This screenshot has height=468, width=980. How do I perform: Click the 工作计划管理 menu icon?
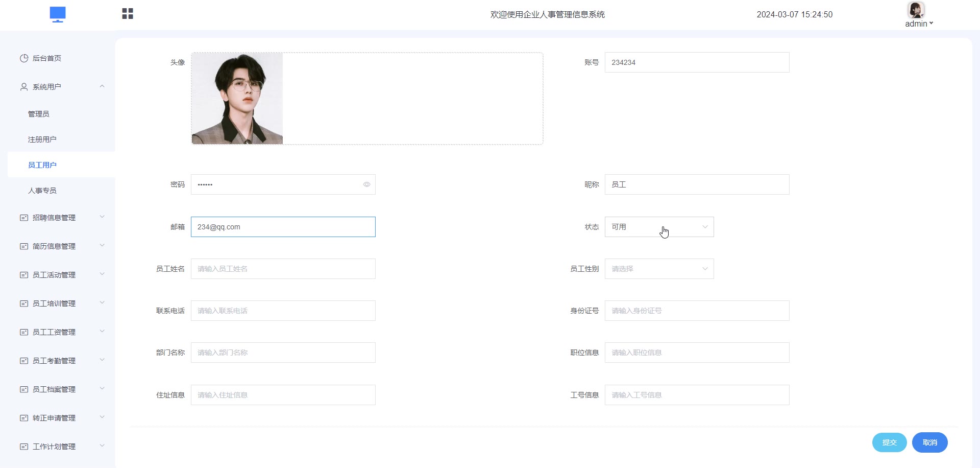24,447
